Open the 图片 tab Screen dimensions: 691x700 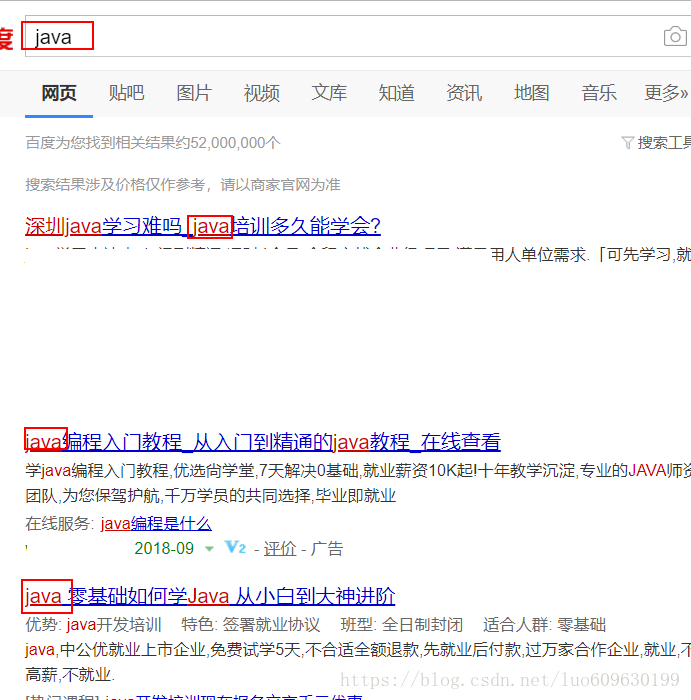(194, 93)
